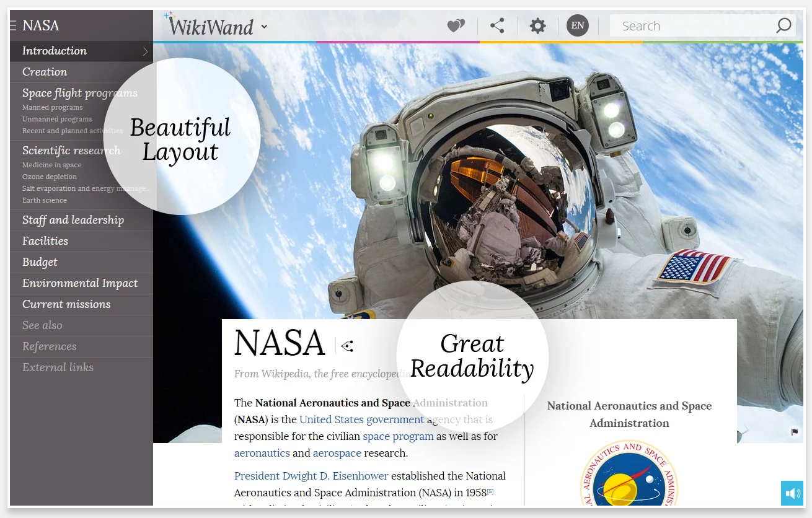
Task: Select the EN language icon
Action: point(577,25)
